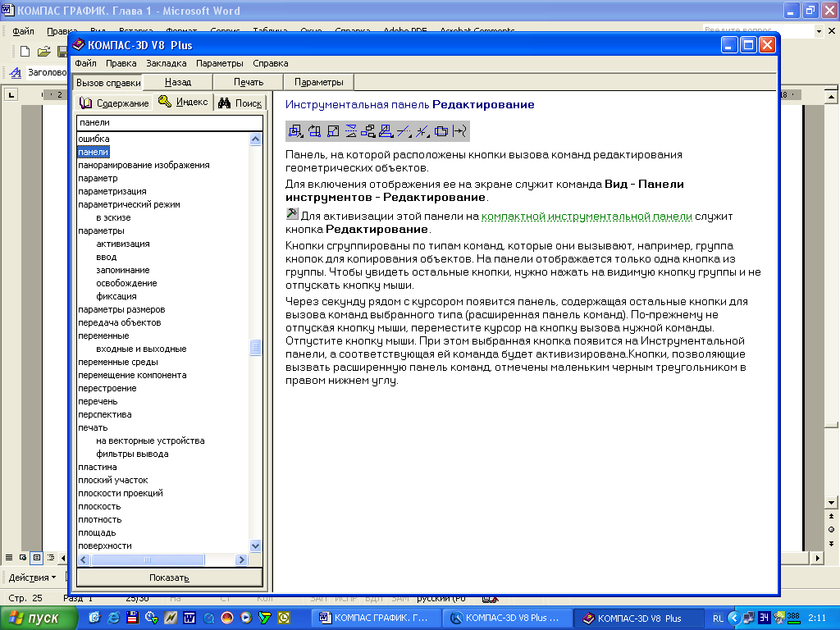Click the index list vertical scroll thumb
This screenshot has width=840, height=630.
click(x=256, y=348)
